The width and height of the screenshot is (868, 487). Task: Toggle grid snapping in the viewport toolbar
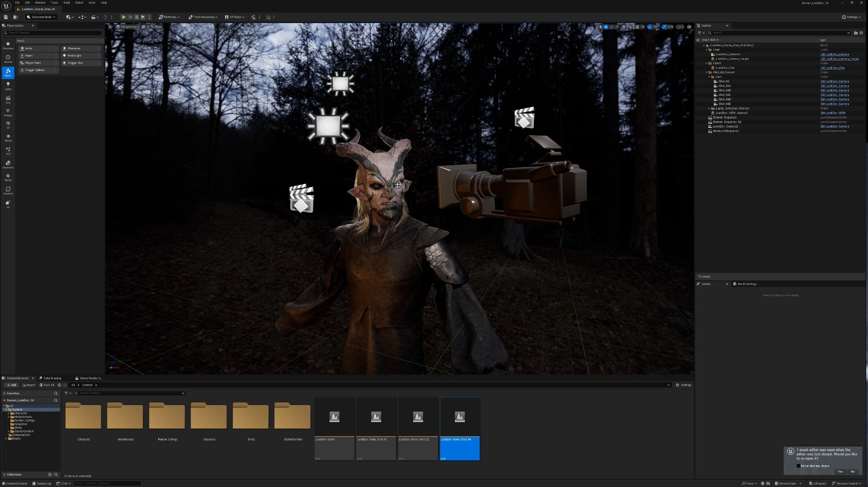[x=637, y=27]
